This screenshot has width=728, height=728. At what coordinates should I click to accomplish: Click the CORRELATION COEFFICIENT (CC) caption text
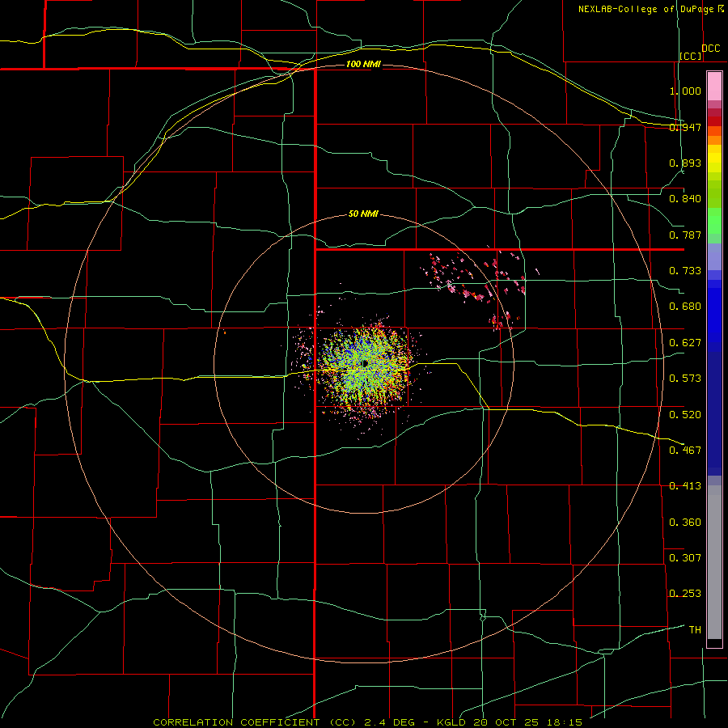tap(255, 722)
